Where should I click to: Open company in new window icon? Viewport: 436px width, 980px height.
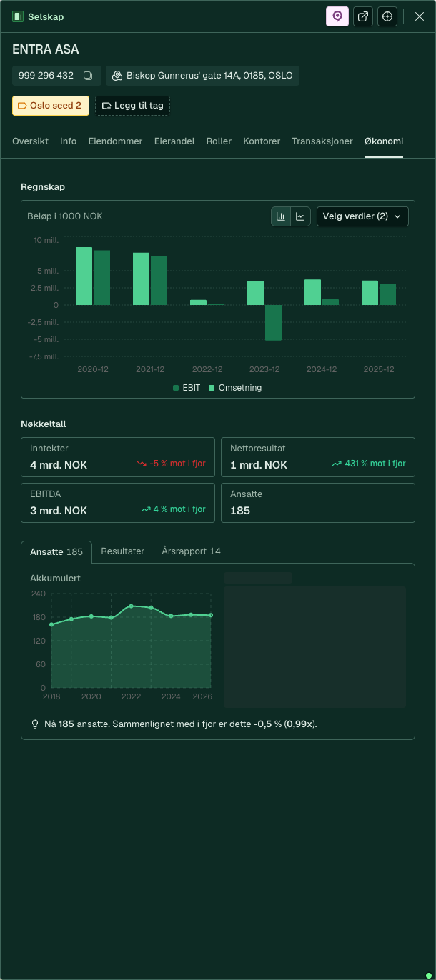tap(363, 16)
